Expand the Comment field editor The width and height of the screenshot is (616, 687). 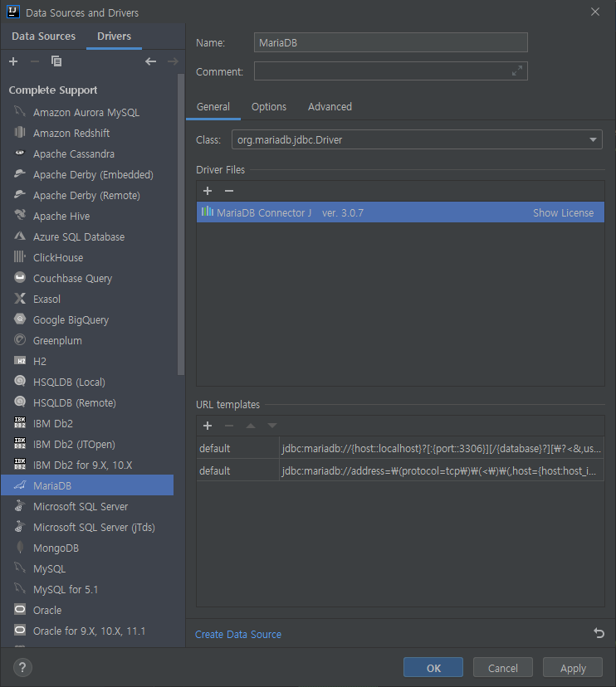(x=517, y=71)
